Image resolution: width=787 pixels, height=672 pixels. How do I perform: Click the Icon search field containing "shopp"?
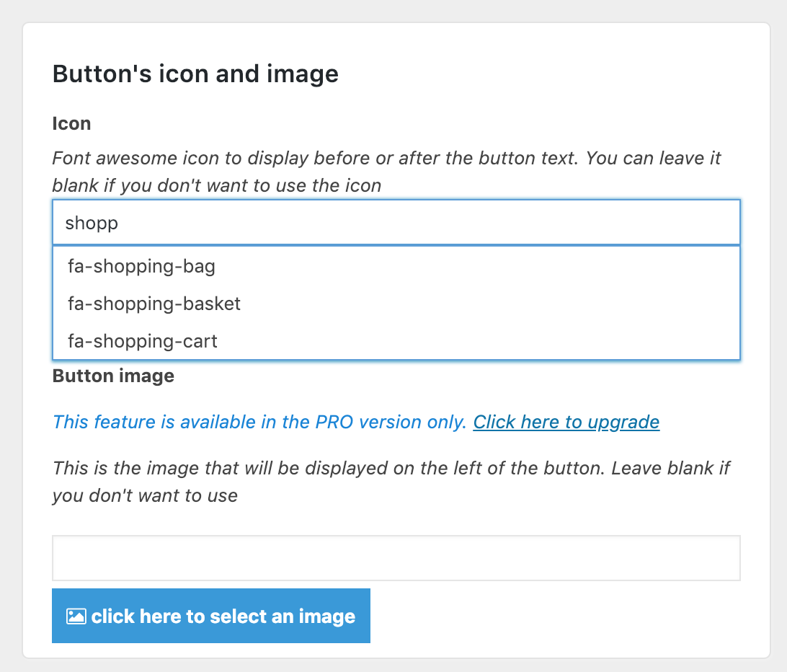coord(396,223)
